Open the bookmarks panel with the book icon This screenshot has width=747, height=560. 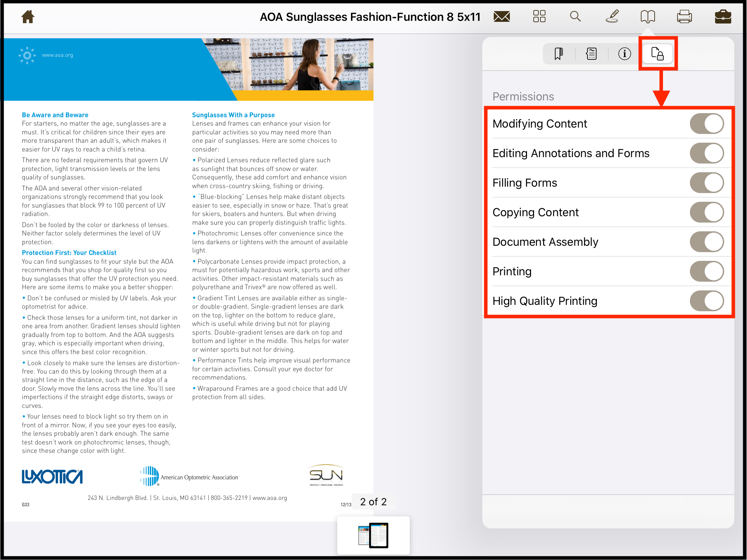pos(648,16)
